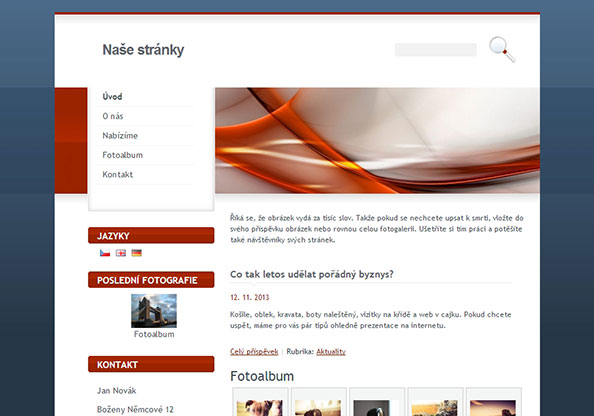Viewport: 594px width, 416px height.
Task: Open the Nabízíme menu entry
Action: [x=120, y=136]
